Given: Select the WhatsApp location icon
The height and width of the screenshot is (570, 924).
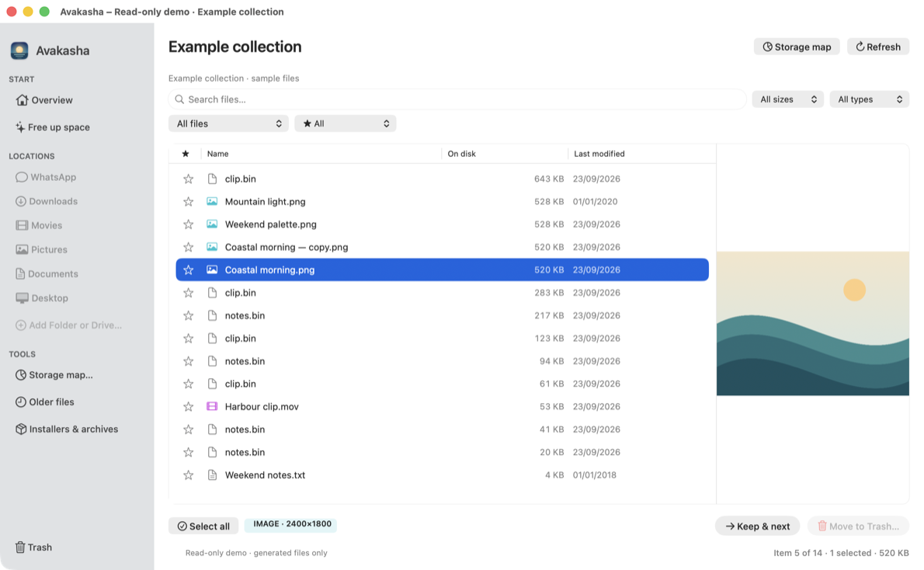Looking at the screenshot, I should 22,177.
